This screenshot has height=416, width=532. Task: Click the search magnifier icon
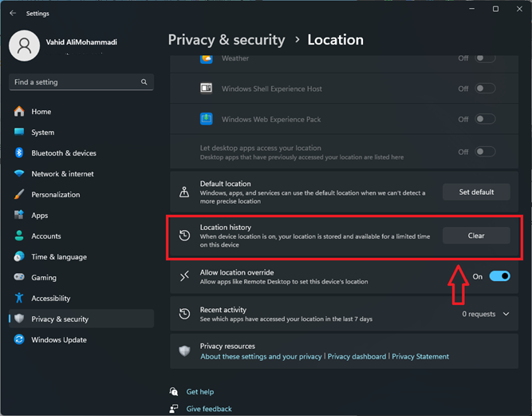tap(144, 81)
